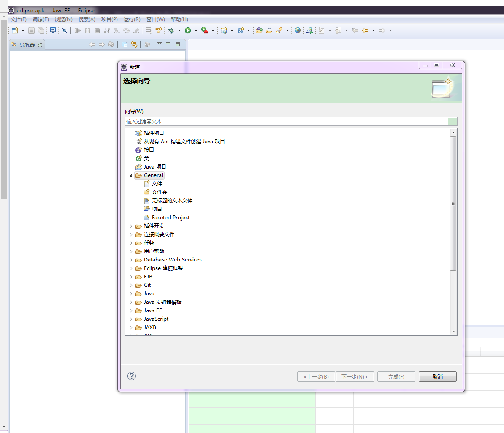Toggle Use Step Filters icon
504x433 pixels.
point(158,30)
